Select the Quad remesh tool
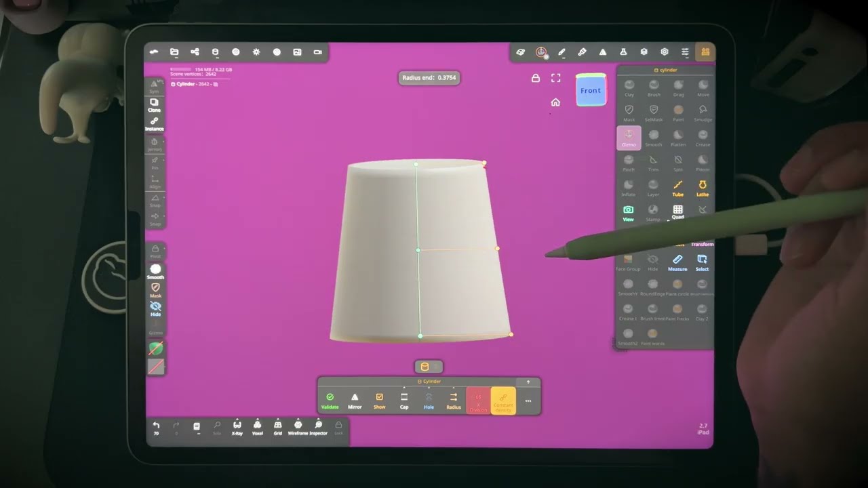The height and width of the screenshot is (488, 868). coord(678,212)
